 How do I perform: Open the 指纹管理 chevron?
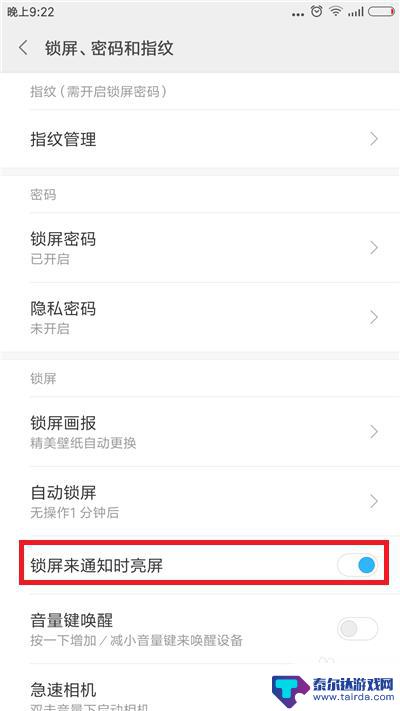click(374, 139)
